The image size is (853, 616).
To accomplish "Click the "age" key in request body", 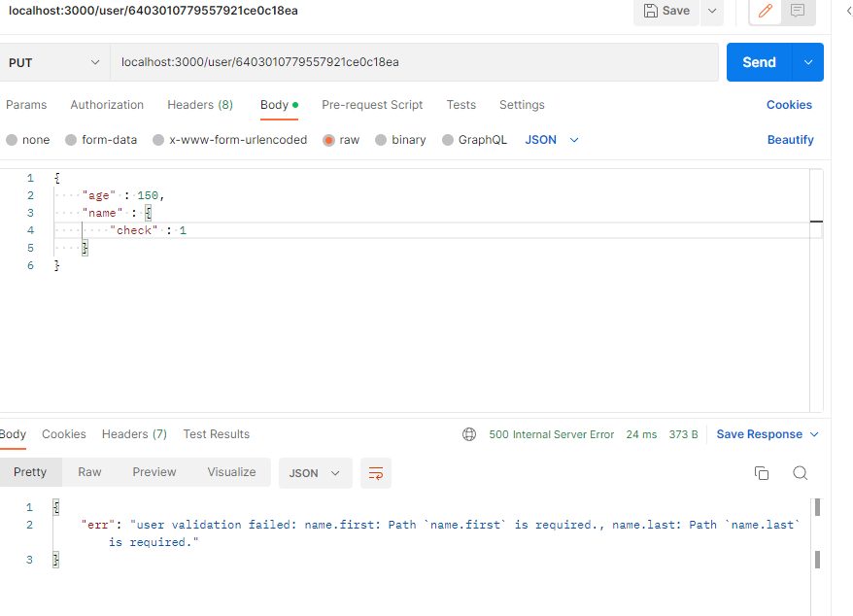I will 99,195.
